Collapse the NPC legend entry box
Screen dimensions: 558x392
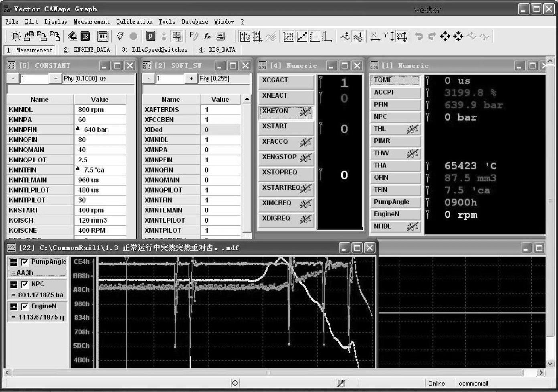[14, 284]
